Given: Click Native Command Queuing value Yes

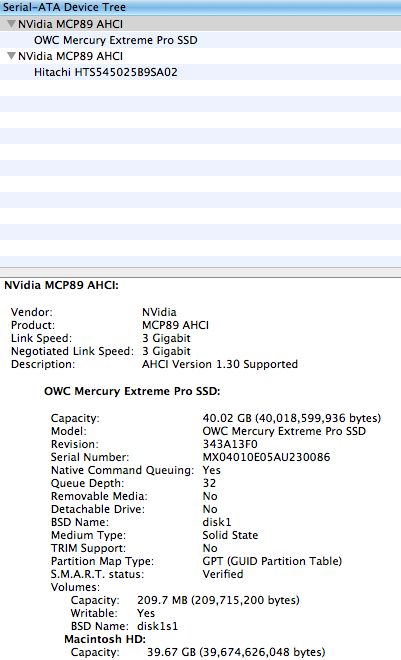Looking at the screenshot, I should point(212,471).
